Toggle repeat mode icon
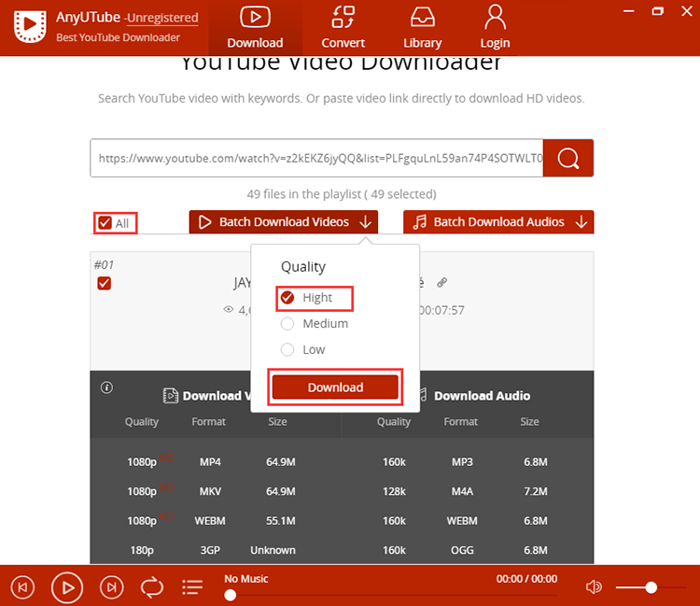700x606 pixels. 151,587
